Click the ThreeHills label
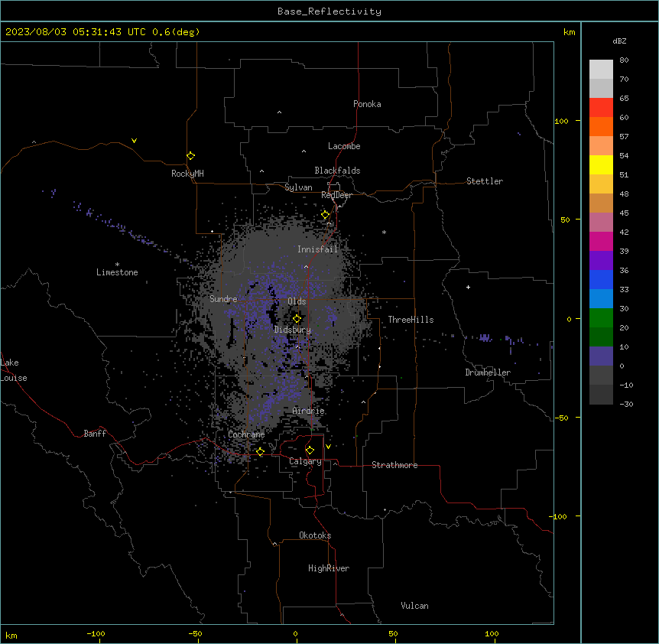The height and width of the screenshot is (644, 659). [x=411, y=320]
